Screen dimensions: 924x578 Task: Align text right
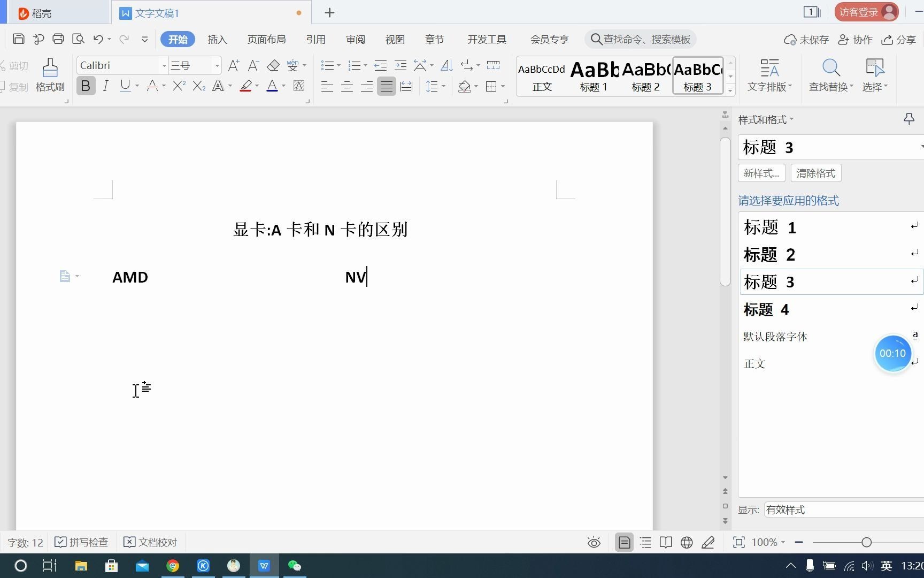coord(366,86)
